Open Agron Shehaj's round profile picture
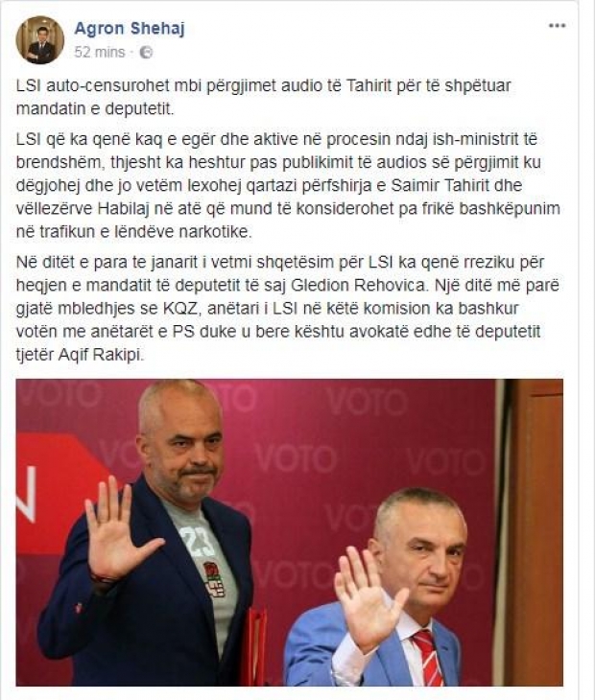This screenshot has height=700, width=595. 40,40
